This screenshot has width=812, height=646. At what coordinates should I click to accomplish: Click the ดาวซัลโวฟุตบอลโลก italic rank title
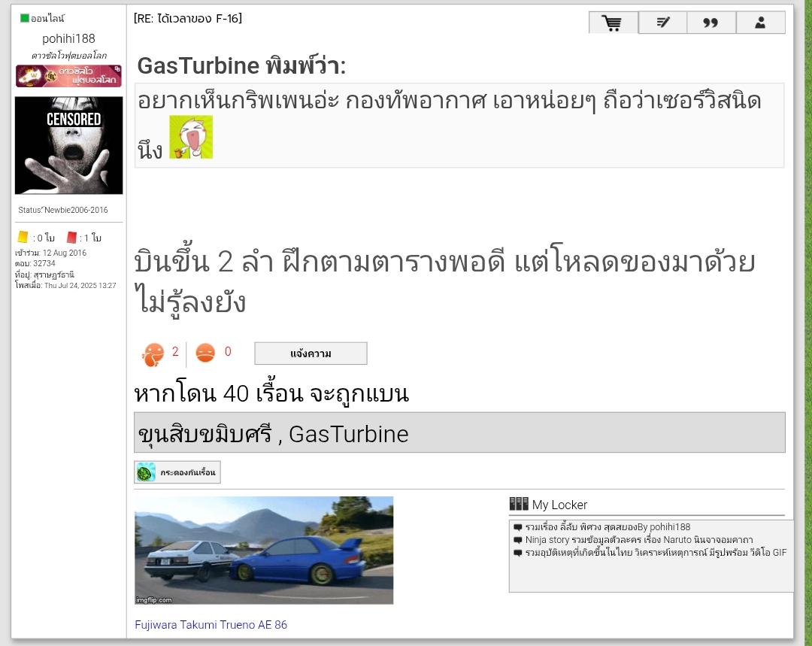click(x=69, y=56)
